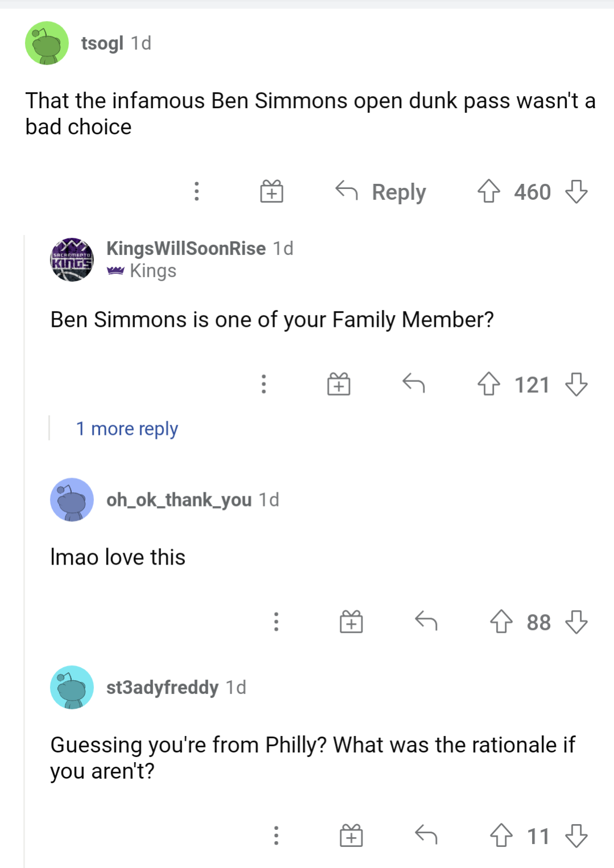Give an award to KingsWillSoonRise's comment

pos(337,385)
